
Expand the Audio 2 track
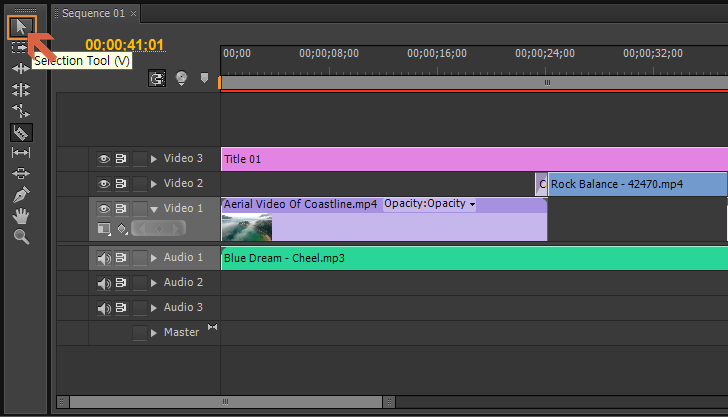(x=154, y=283)
